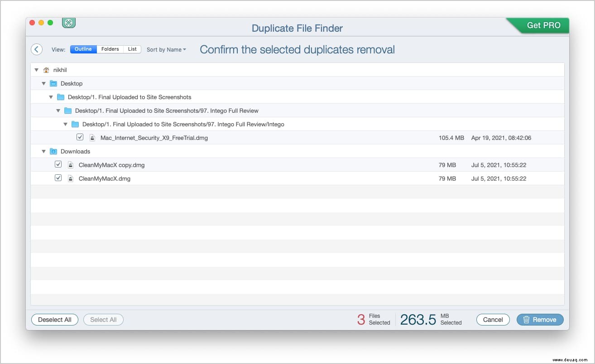Switch to the List view tab
Screen dimensions: 595x364
coord(132,49)
